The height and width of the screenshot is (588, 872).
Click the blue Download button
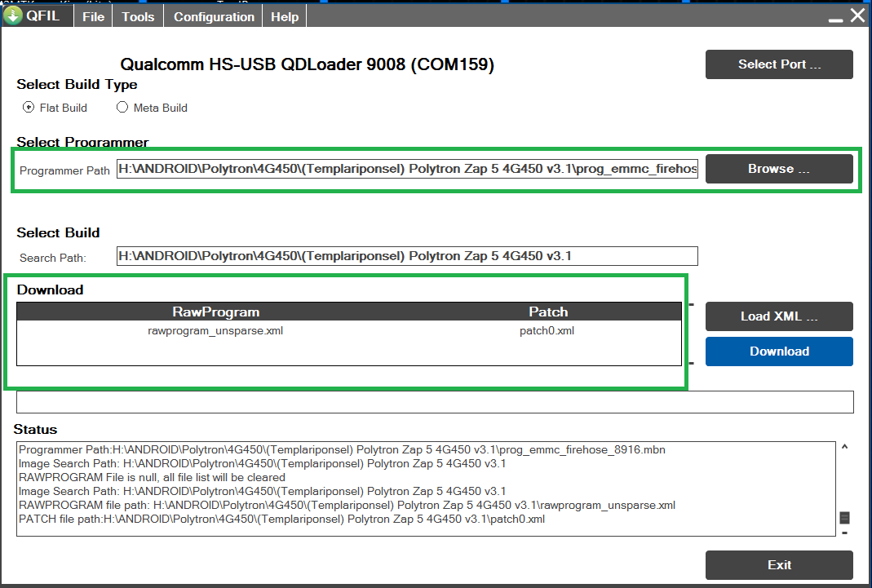779,351
